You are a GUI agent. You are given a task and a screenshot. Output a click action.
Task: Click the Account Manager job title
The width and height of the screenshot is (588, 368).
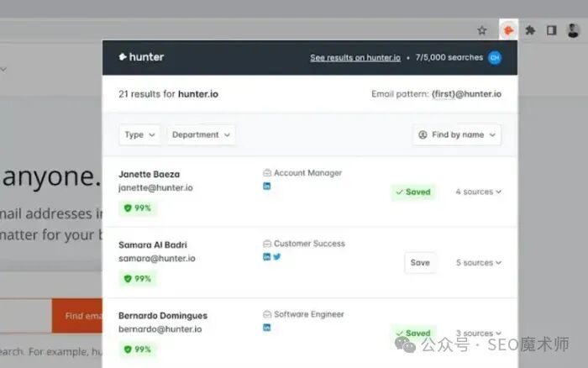[x=308, y=173]
